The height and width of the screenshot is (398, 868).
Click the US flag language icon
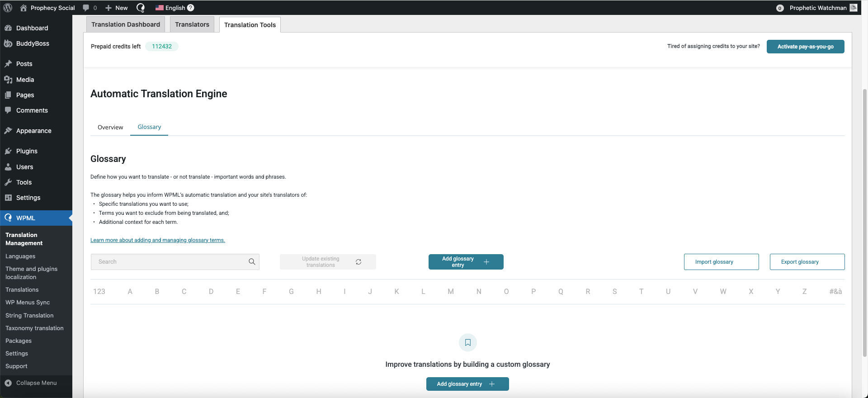coord(159,8)
